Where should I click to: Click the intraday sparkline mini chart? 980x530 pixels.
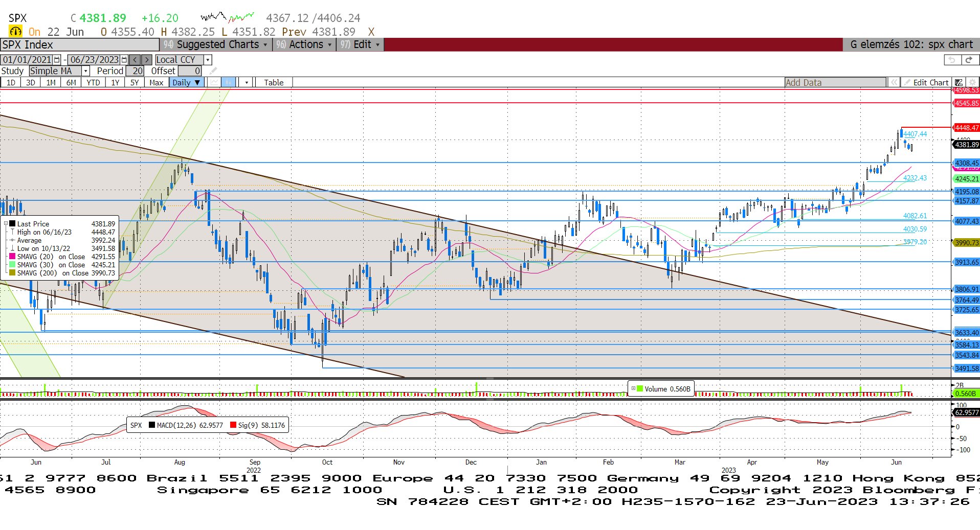(227, 17)
